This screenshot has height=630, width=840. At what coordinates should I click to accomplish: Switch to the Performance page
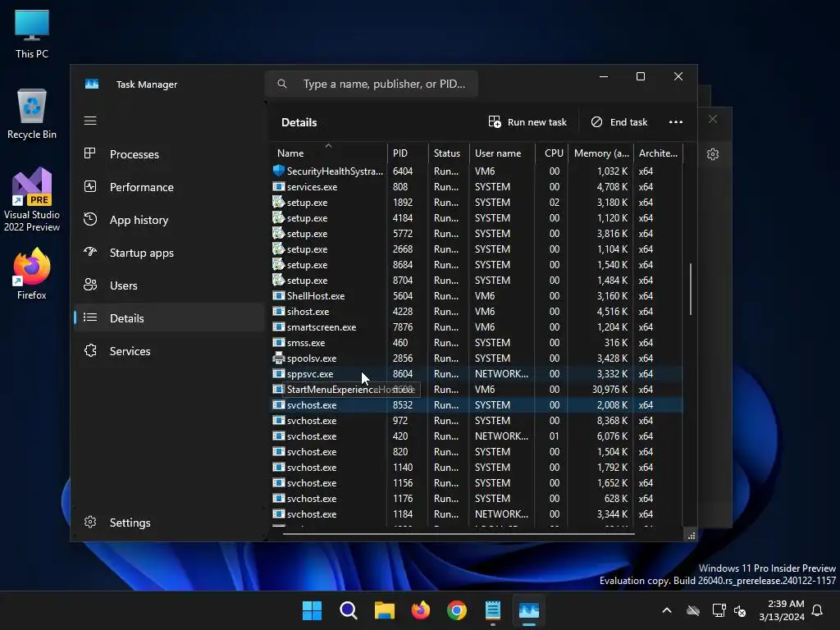click(169, 187)
